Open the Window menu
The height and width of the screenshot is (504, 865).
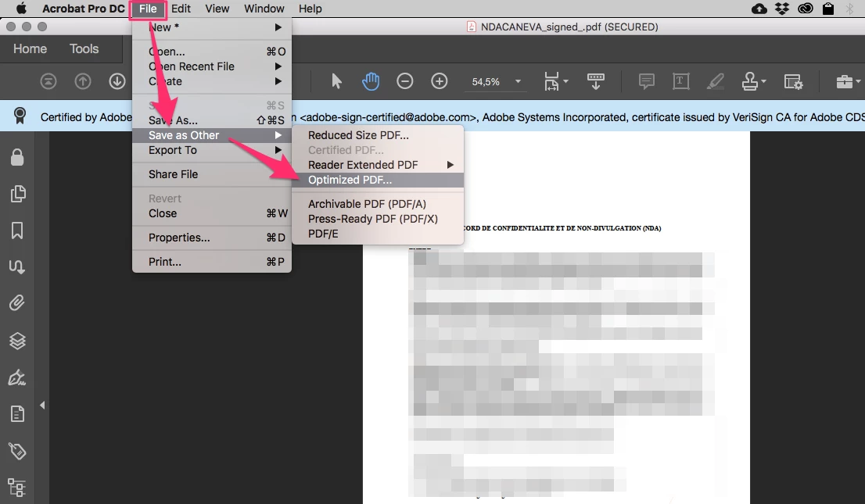click(264, 9)
